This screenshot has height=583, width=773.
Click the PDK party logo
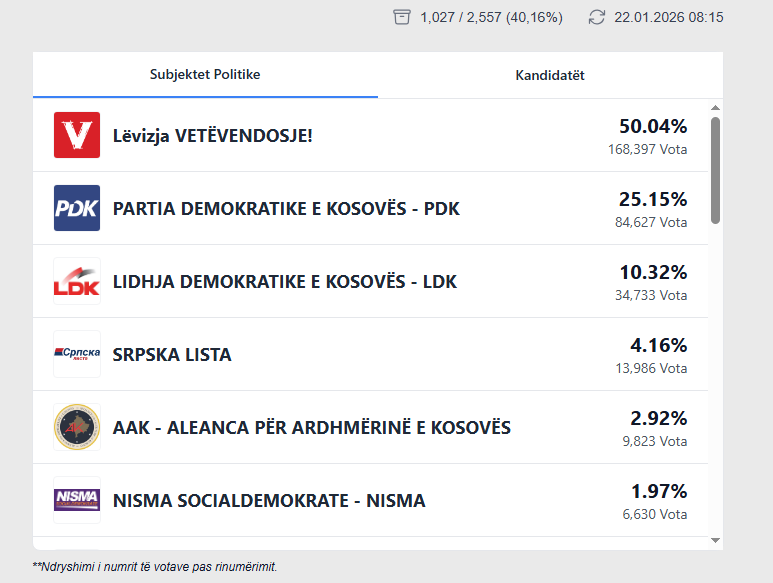(x=77, y=208)
